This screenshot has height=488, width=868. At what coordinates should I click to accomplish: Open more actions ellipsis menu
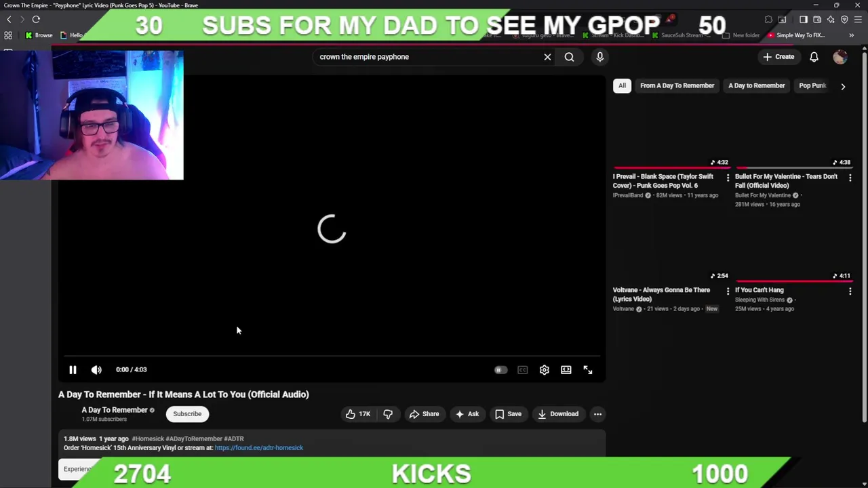(x=597, y=413)
